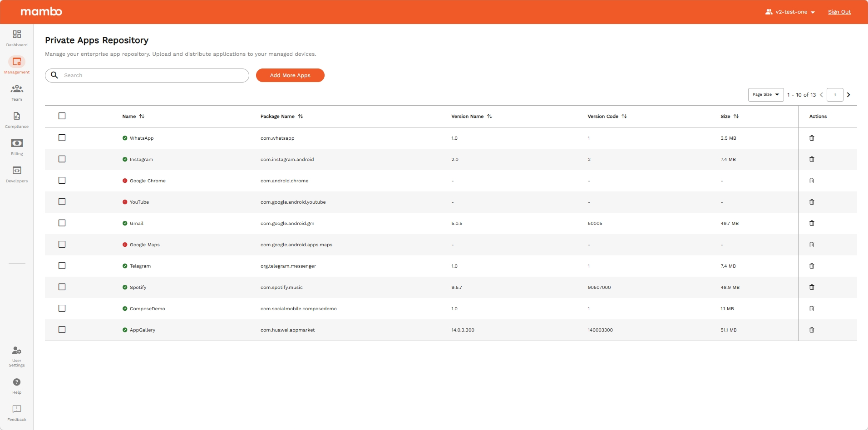
Task: Select the Telegram row checkbox
Action: pyautogui.click(x=62, y=266)
